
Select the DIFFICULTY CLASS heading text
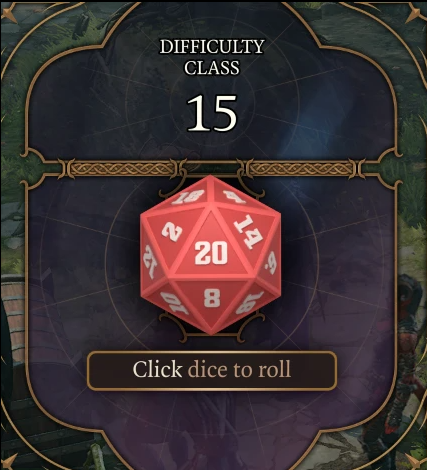[212, 57]
